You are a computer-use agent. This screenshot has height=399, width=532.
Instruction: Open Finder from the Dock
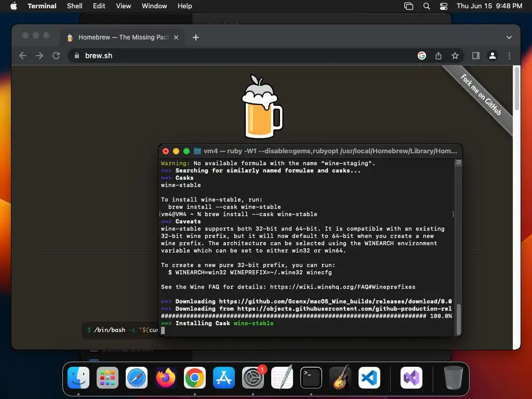click(x=78, y=378)
